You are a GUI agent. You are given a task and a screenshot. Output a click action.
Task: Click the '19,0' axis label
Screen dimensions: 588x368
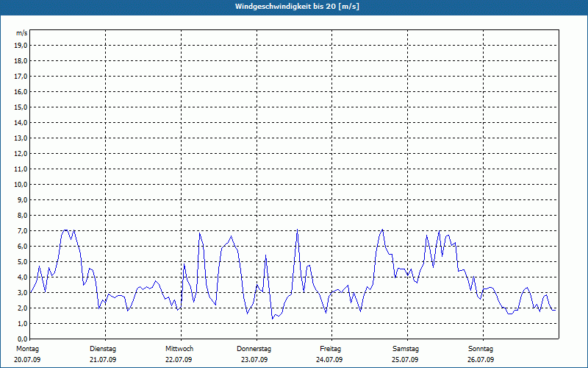click(21, 46)
